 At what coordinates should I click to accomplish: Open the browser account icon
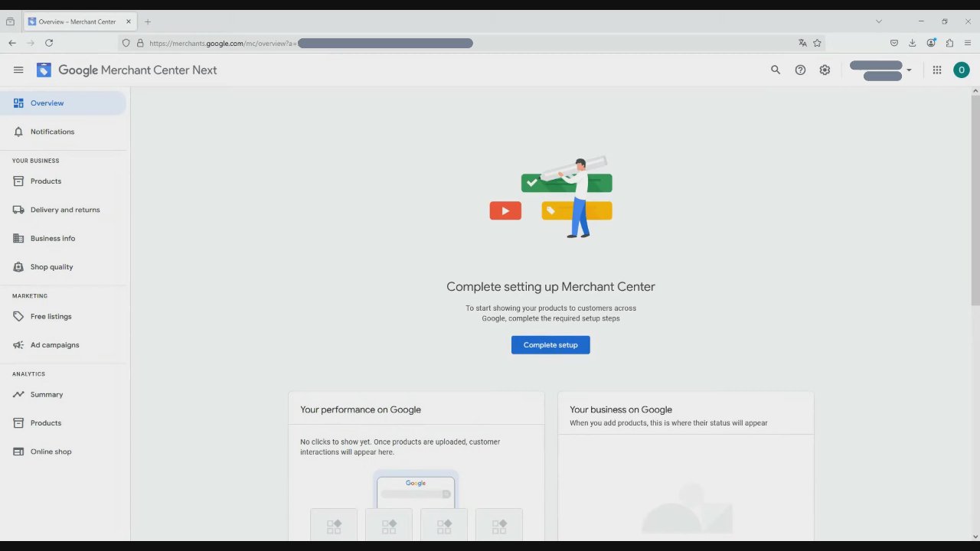[x=931, y=43]
